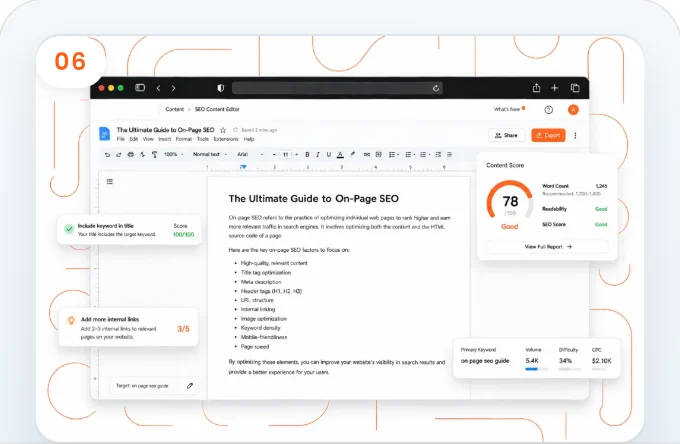680x444 pixels.
Task: Click the Volume progress bar
Action: [x=536, y=369]
